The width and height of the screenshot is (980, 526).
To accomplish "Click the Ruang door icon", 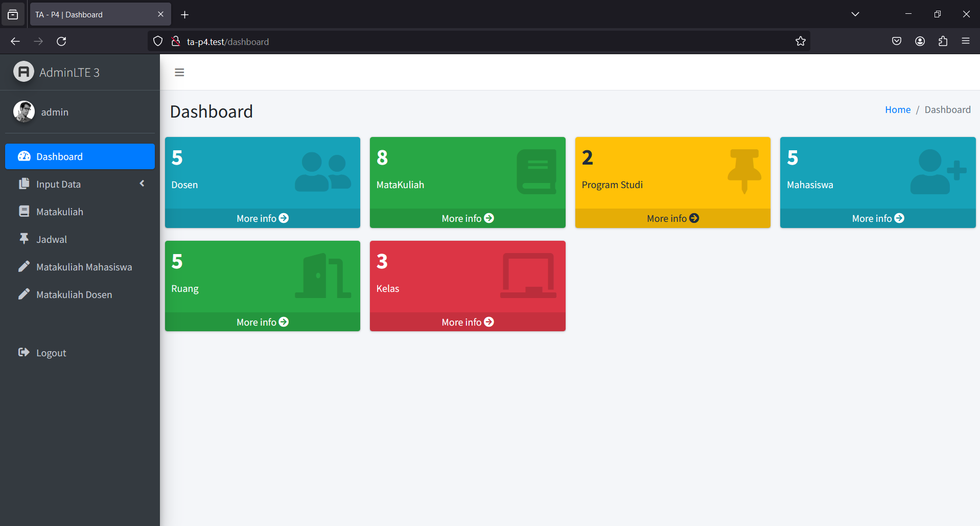I will click(323, 276).
